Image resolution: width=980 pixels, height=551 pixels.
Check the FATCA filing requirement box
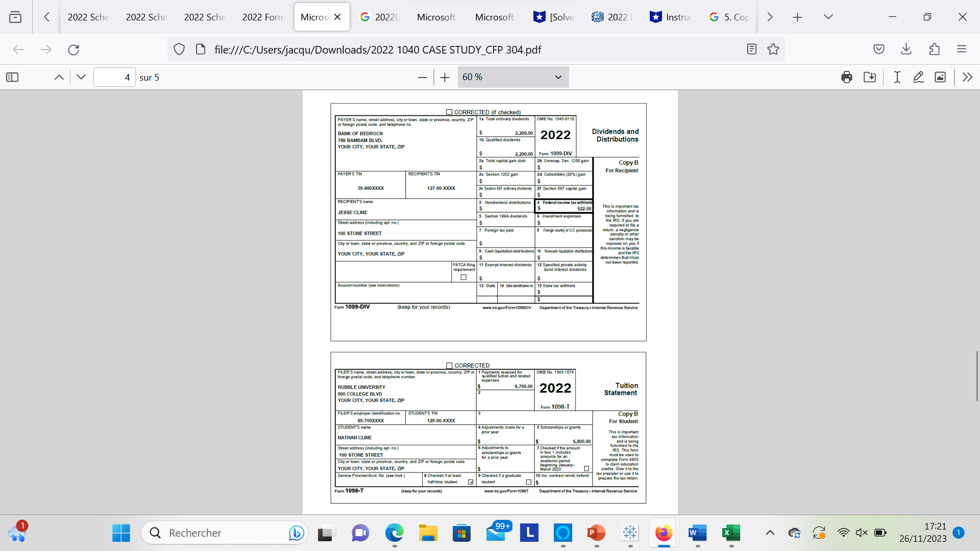tap(463, 277)
